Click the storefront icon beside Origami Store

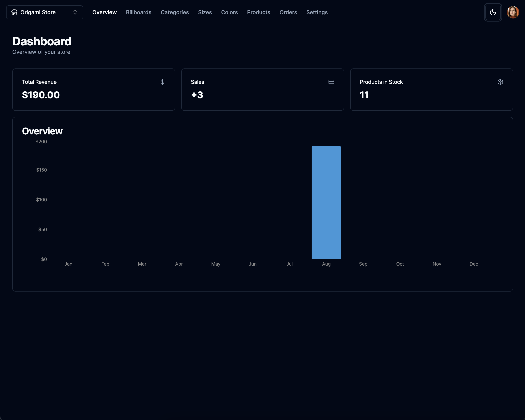coord(14,12)
